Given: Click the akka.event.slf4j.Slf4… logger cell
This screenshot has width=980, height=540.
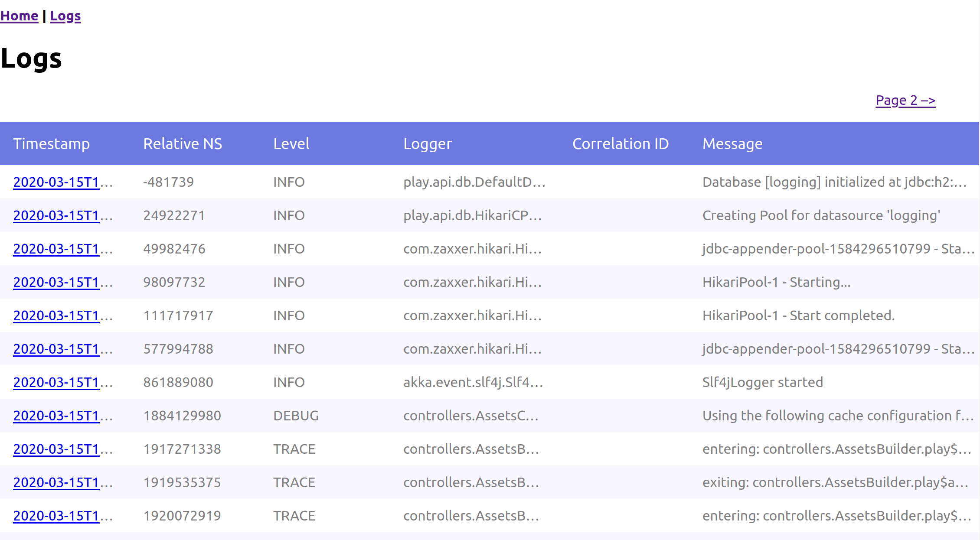Looking at the screenshot, I should (x=473, y=382).
